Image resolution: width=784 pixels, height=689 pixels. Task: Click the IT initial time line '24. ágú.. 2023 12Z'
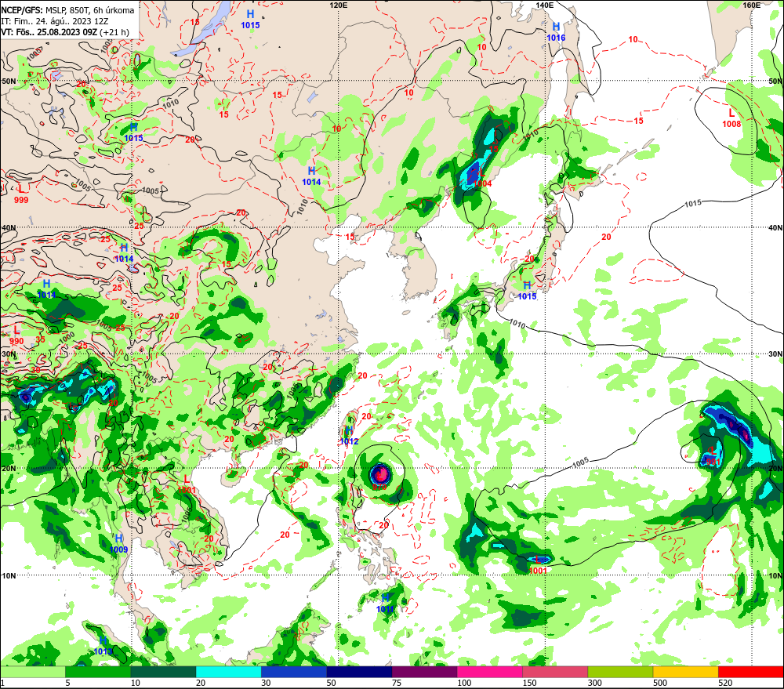[55, 21]
